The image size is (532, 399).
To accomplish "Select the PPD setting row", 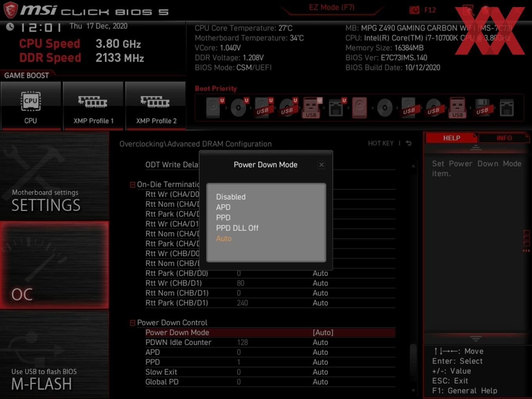I will tap(270, 362).
